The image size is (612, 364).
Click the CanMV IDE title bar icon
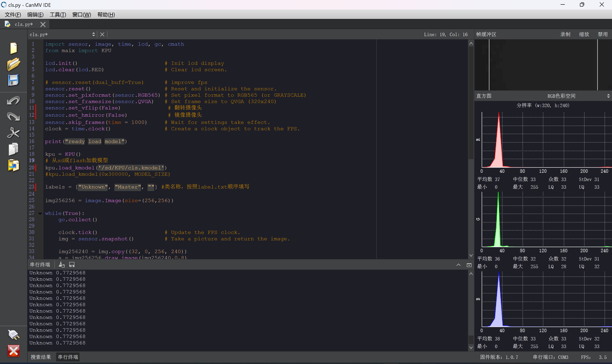[x=4, y=5]
